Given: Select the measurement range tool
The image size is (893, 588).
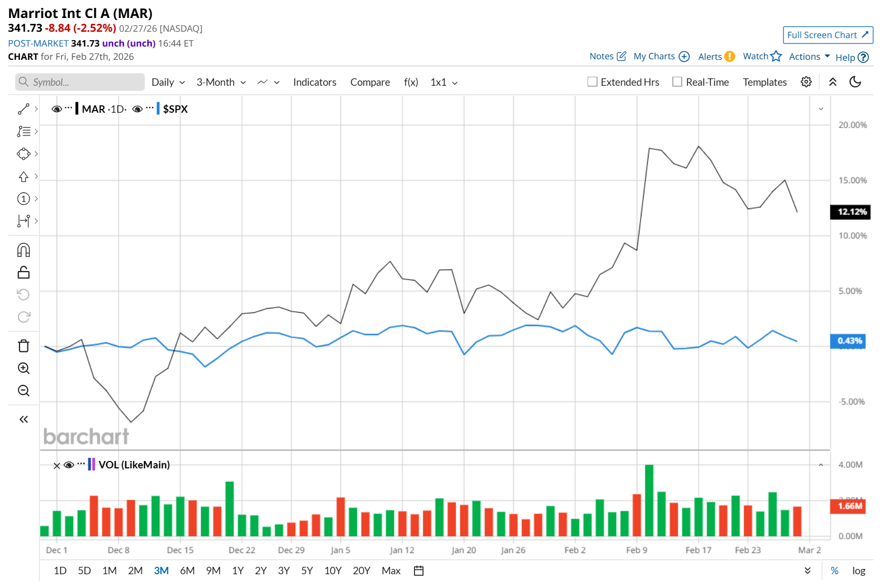Looking at the screenshot, I should 23,221.
